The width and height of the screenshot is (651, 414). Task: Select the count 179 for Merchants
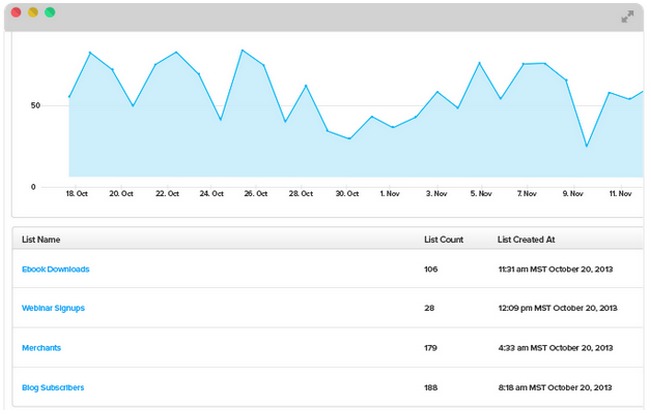coord(431,348)
